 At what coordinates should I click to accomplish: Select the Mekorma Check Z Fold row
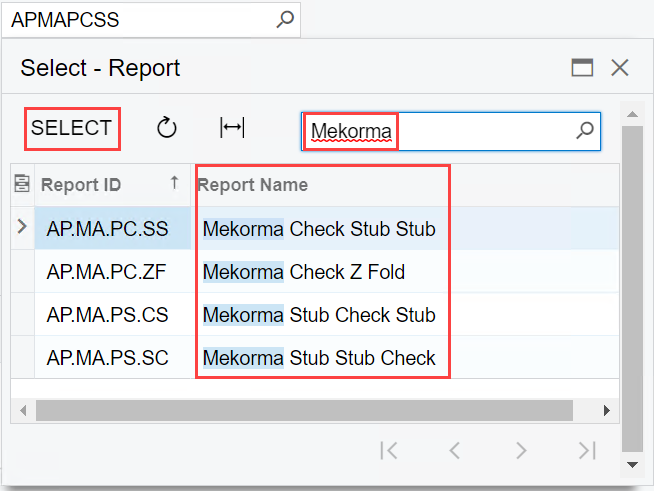(x=304, y=272)
